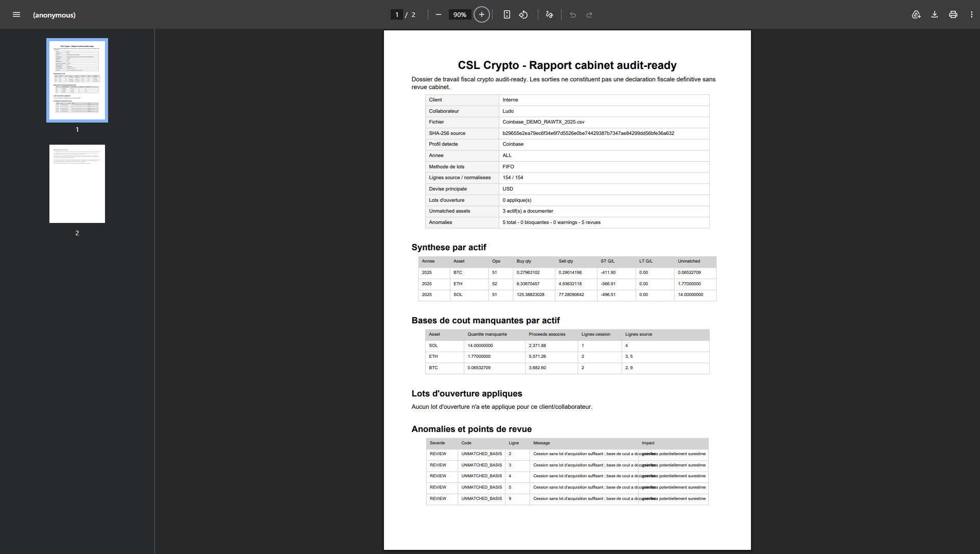Click the undo arrow icon

573,14
